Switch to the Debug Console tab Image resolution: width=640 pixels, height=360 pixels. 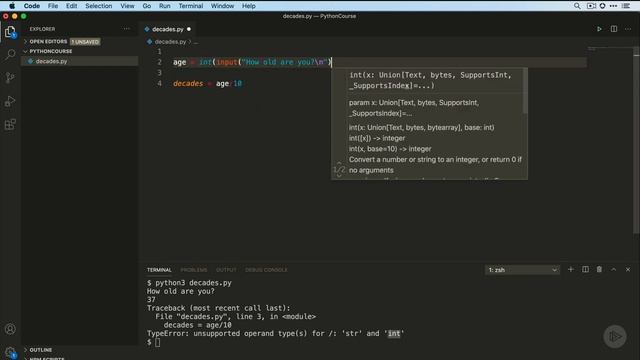tap(266, 270)
